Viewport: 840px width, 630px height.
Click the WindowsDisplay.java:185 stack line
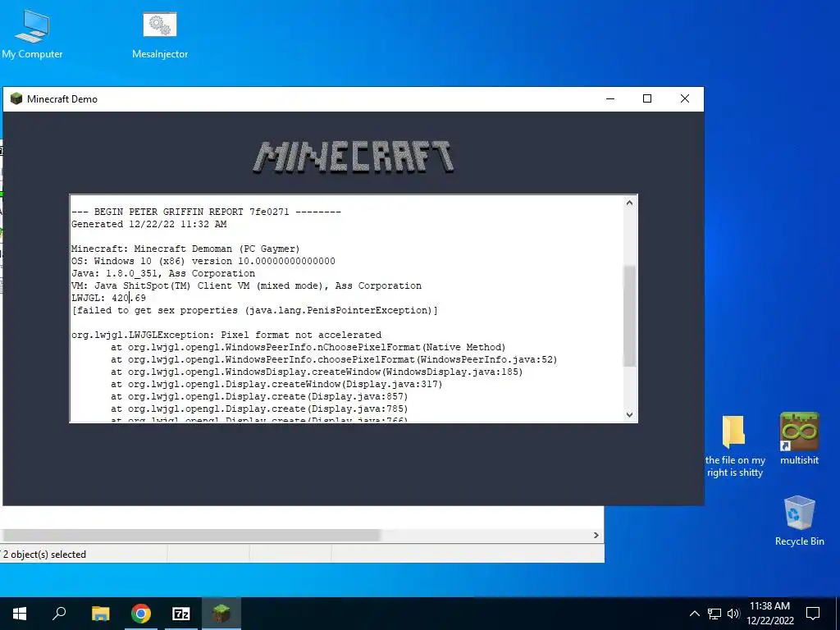(x=317, y=372)
